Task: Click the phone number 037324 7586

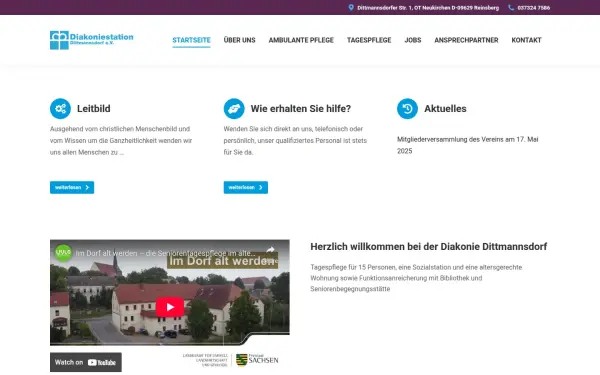Action: tap(534, 8)
